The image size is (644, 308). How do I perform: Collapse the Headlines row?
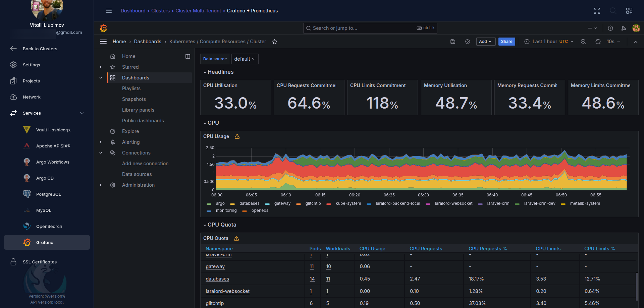pos(218,72)
